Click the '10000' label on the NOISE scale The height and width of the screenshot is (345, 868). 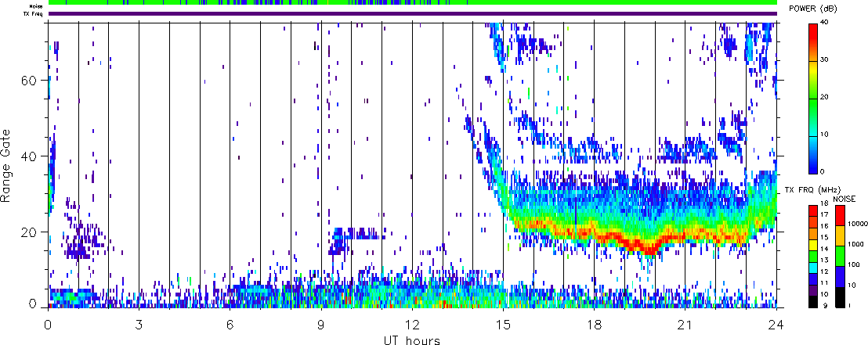pyautogui.click(x=858, y=224)
